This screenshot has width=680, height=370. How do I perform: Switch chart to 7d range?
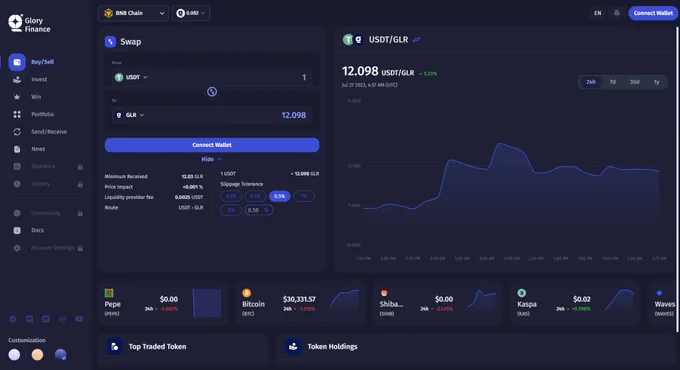tap(613, 82)
